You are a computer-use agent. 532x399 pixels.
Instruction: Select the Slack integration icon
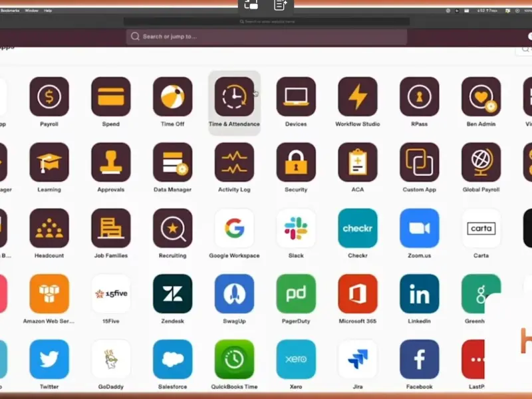[296, 228]
